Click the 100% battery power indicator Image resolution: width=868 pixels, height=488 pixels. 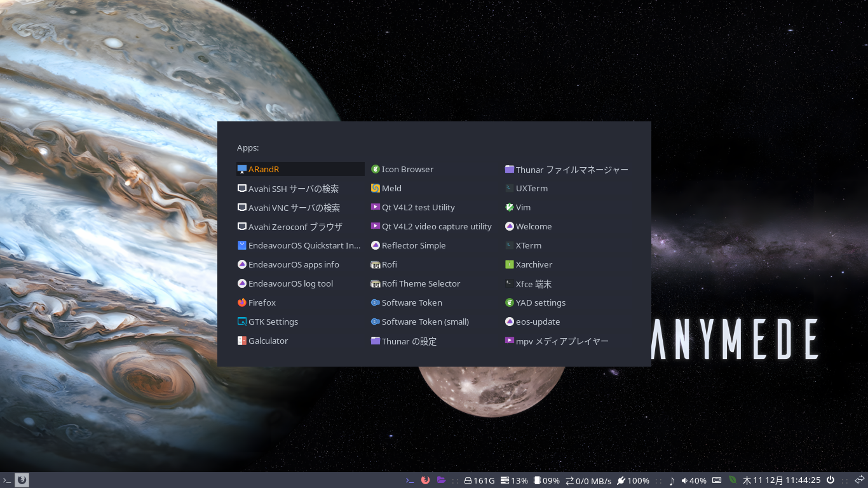(x=633, y=481)
